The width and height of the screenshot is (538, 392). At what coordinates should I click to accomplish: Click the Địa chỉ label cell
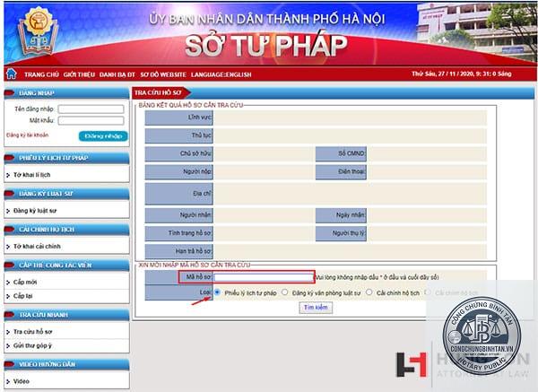pos(178,194)
